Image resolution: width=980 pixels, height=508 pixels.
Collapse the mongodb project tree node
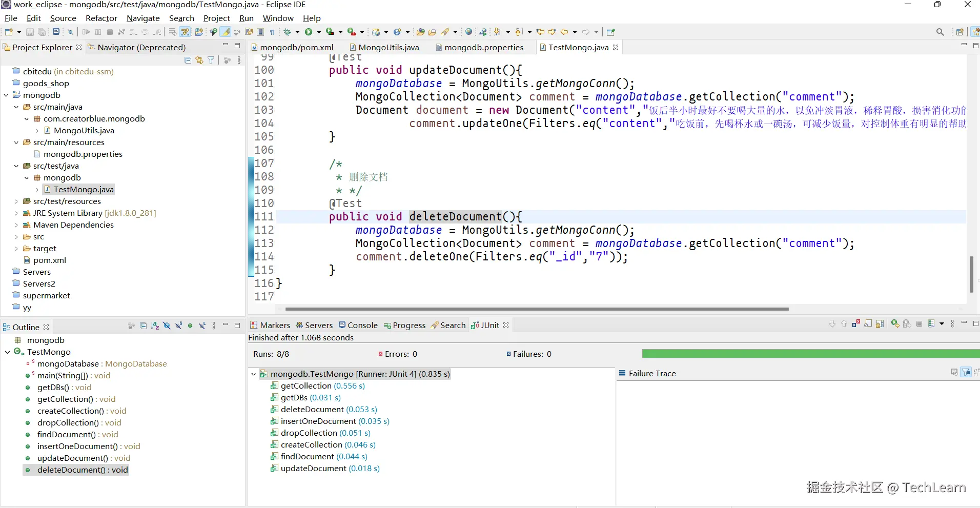tap(6, 95)
